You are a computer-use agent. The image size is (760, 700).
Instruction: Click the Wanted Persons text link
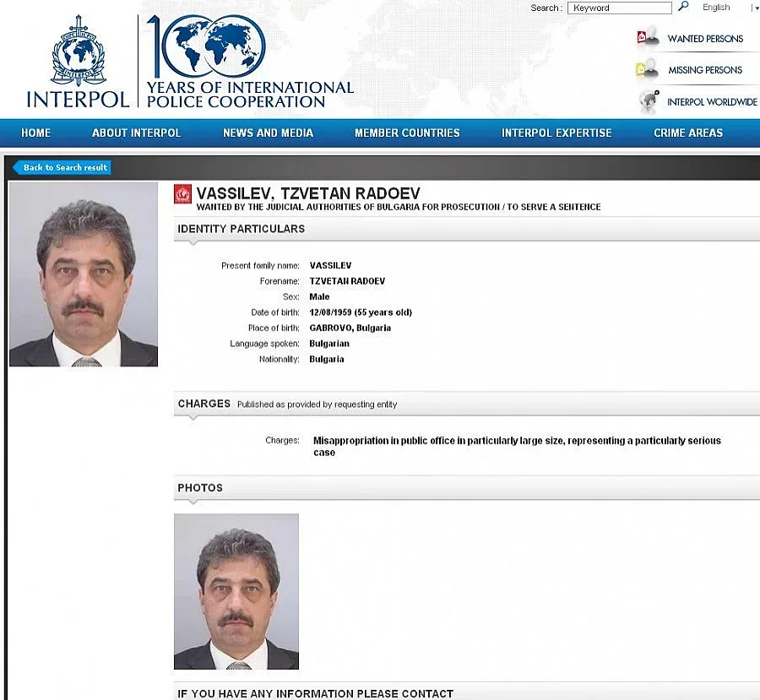705,39
